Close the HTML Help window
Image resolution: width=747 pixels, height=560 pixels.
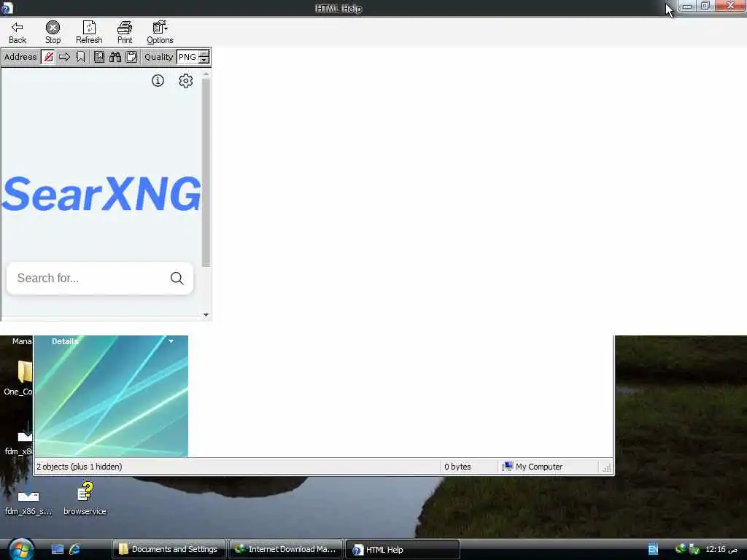coord(730,6)
